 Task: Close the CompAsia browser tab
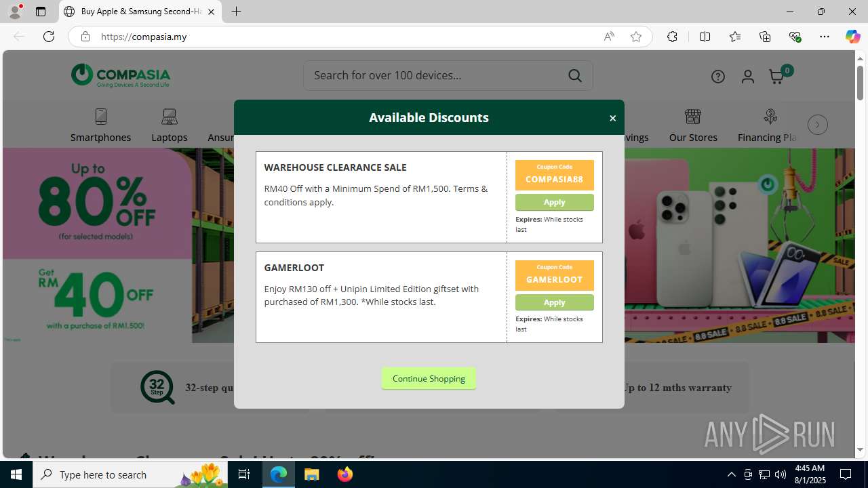pos(211,12)
